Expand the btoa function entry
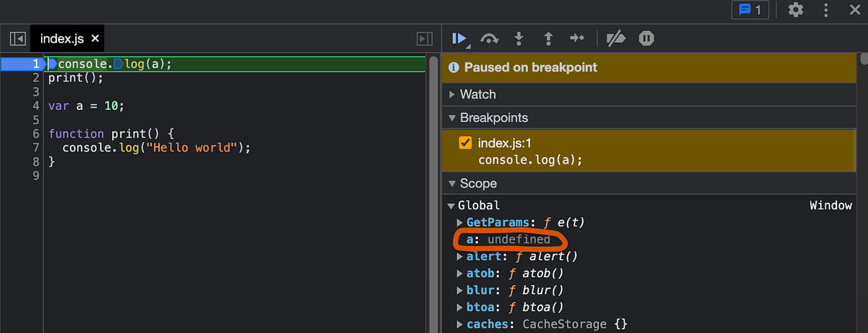 [x=460, y=308]
